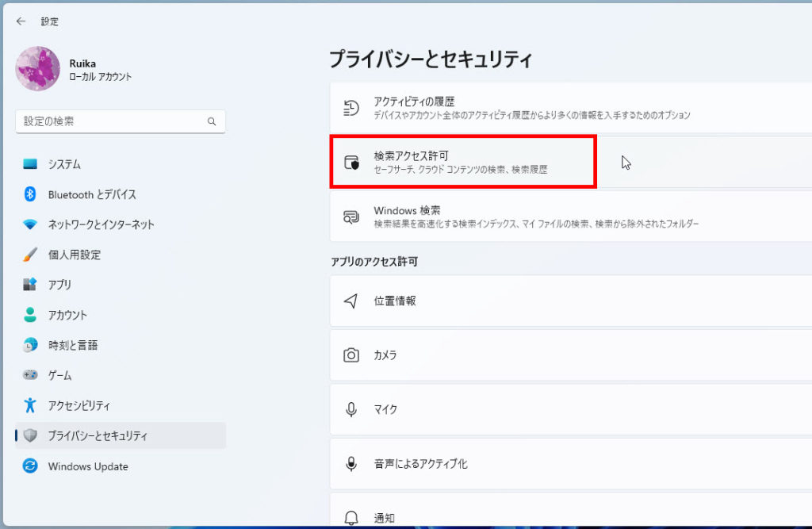Click the back arrow in Settings header

pyautogui.click(x=21, y=21)
